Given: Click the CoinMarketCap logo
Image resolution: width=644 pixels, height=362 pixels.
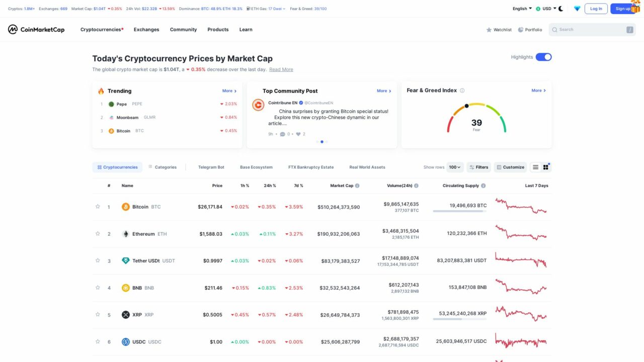Looking at the screenshot, I should tap(35, 29).
